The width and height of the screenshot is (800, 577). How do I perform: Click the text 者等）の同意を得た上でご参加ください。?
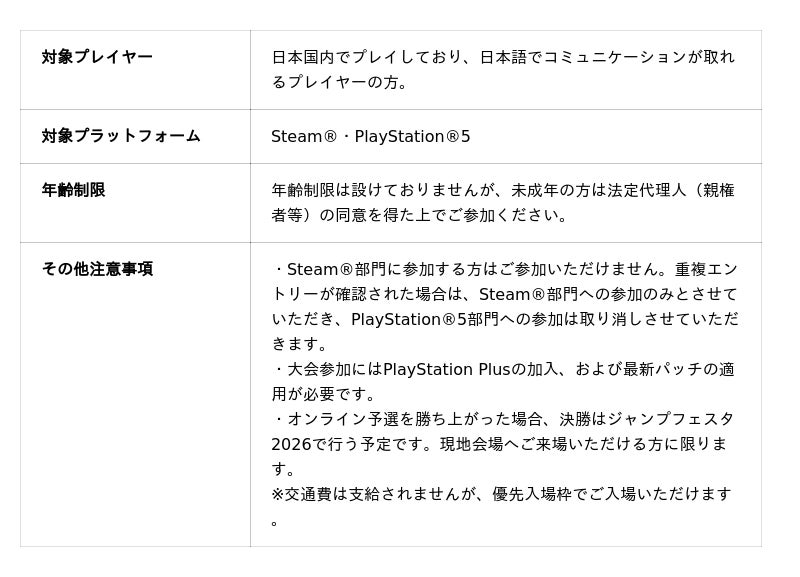click(x=420, y=215)
